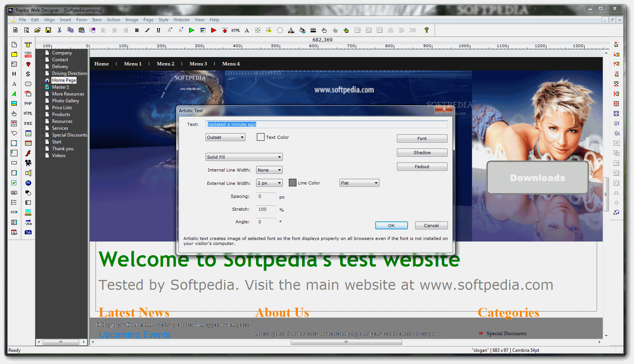Confirm the dialog with OK

pos(392,226)
